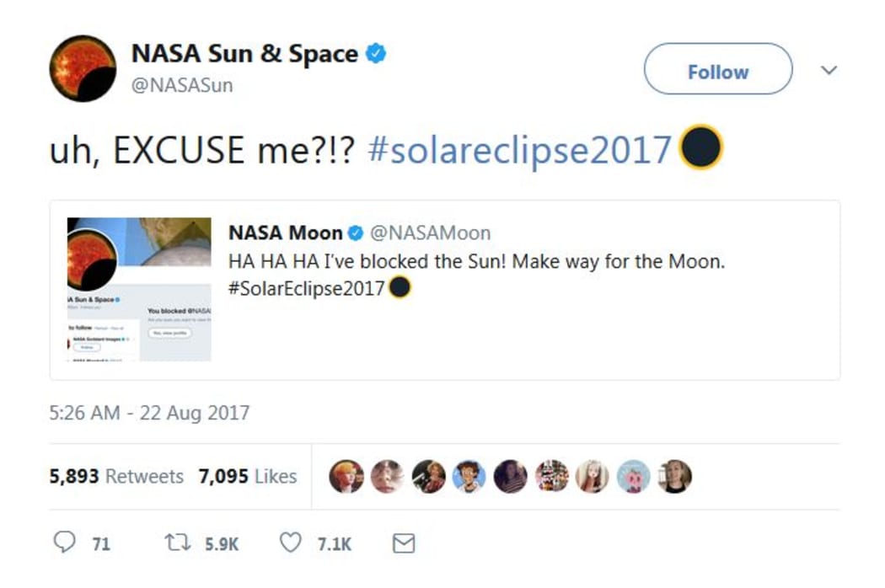Click fourth liker avatar with cartoon face
Screen dimensions: 885x588
click(469, 476)
